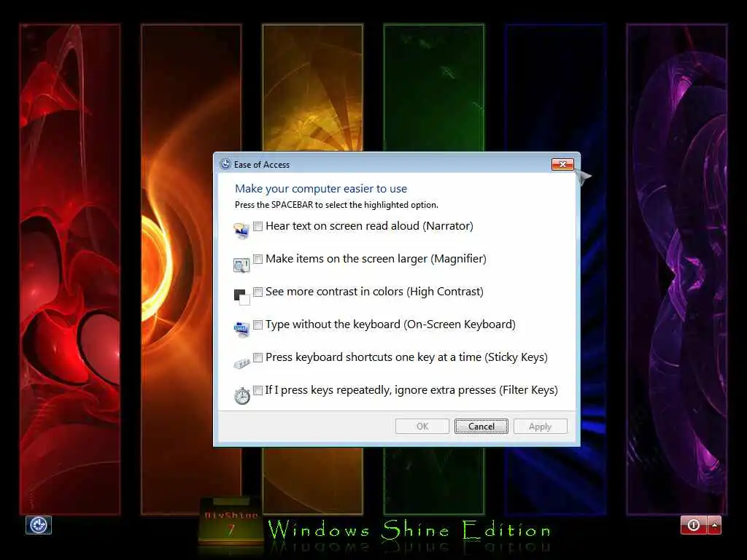
Task: Enable Magnifier checkbox
Action: pos(258,259)
